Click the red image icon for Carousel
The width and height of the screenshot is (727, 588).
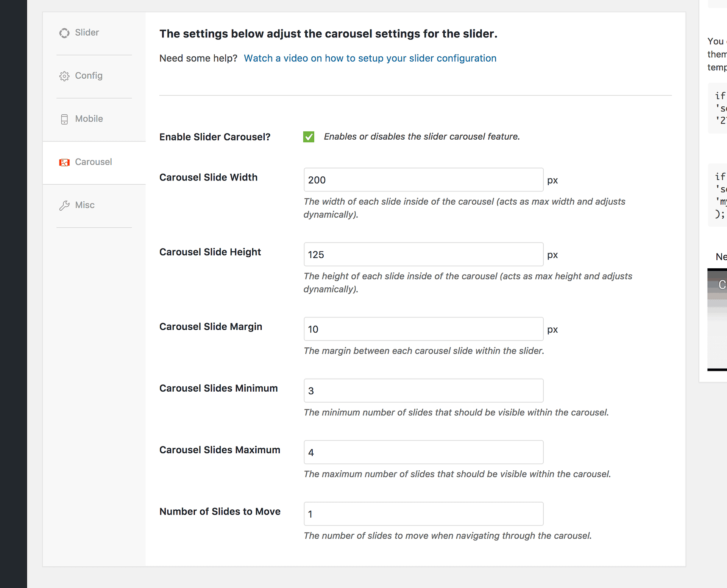(x=64, y=162)
